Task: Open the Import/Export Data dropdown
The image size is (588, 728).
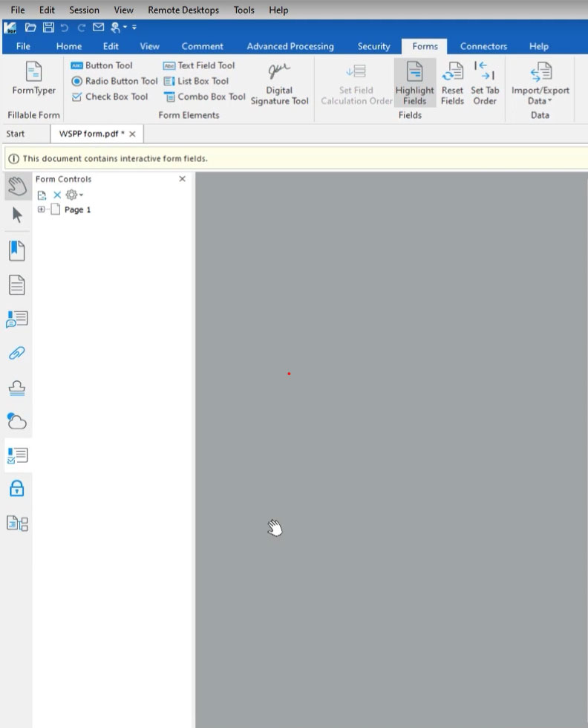Action: [540, 82]
